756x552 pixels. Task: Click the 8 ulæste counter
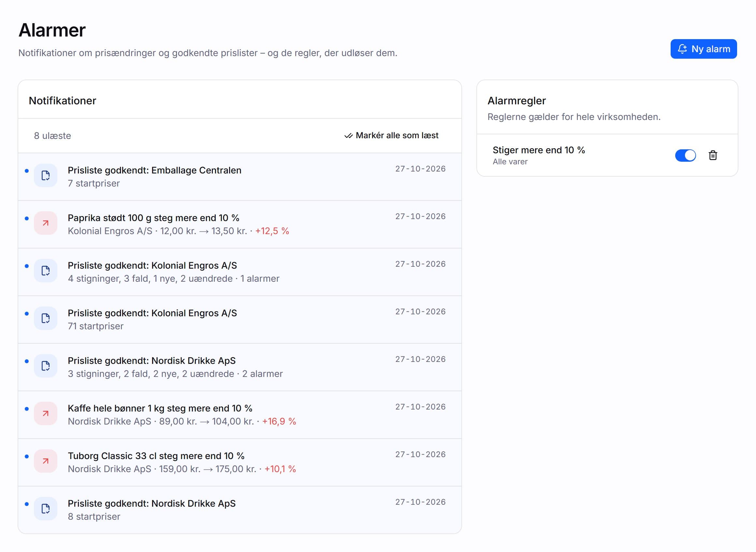tap(52, 136)
